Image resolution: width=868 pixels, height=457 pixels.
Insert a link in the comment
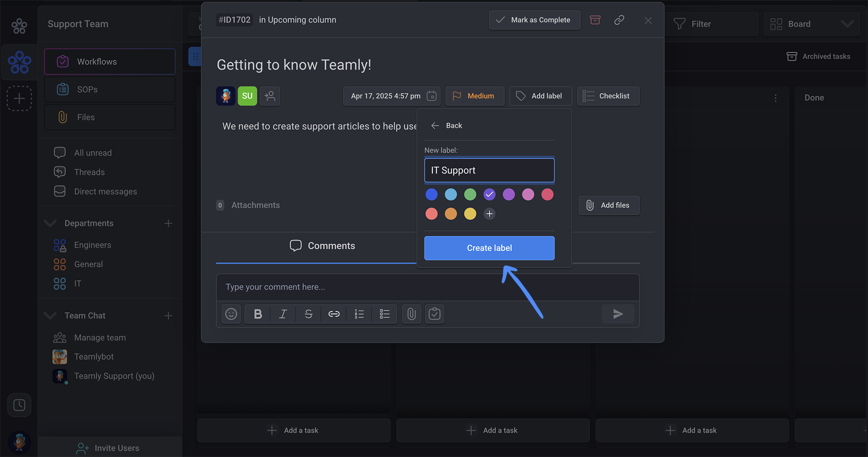click(x=334, y=314)
